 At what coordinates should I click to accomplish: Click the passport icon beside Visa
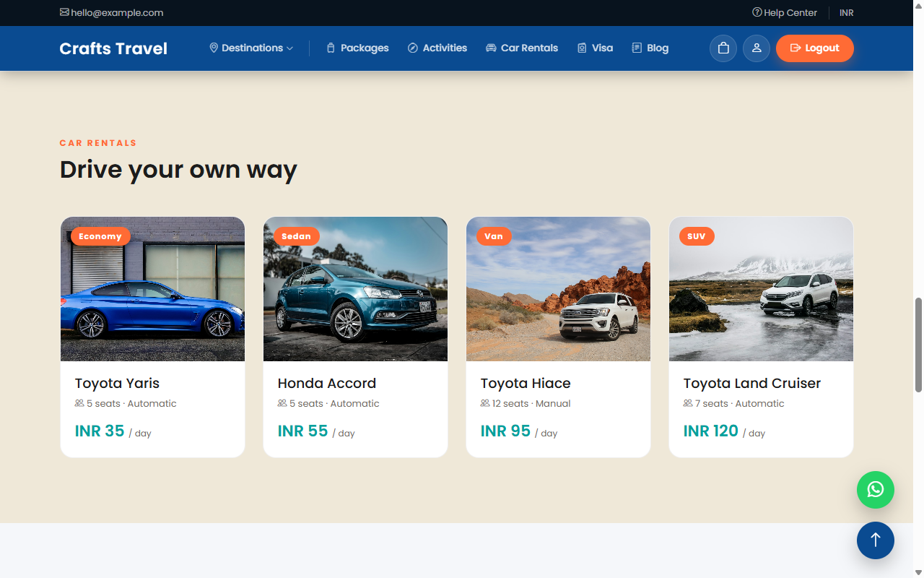point(582,48)
